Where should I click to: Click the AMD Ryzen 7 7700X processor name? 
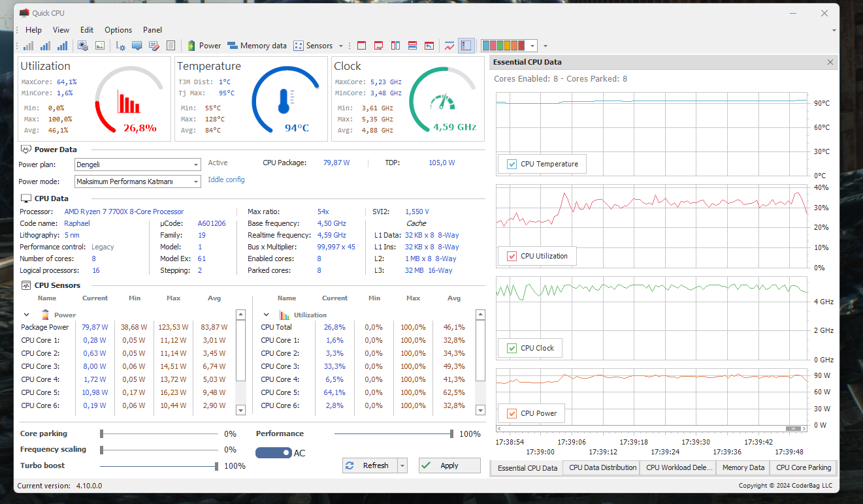point(124,212)
